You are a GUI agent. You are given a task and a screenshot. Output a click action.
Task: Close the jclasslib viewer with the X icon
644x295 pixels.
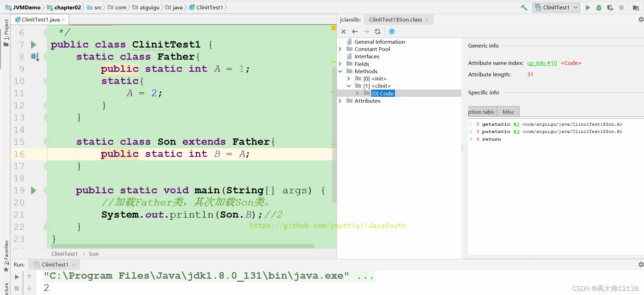tap(344, 32)
